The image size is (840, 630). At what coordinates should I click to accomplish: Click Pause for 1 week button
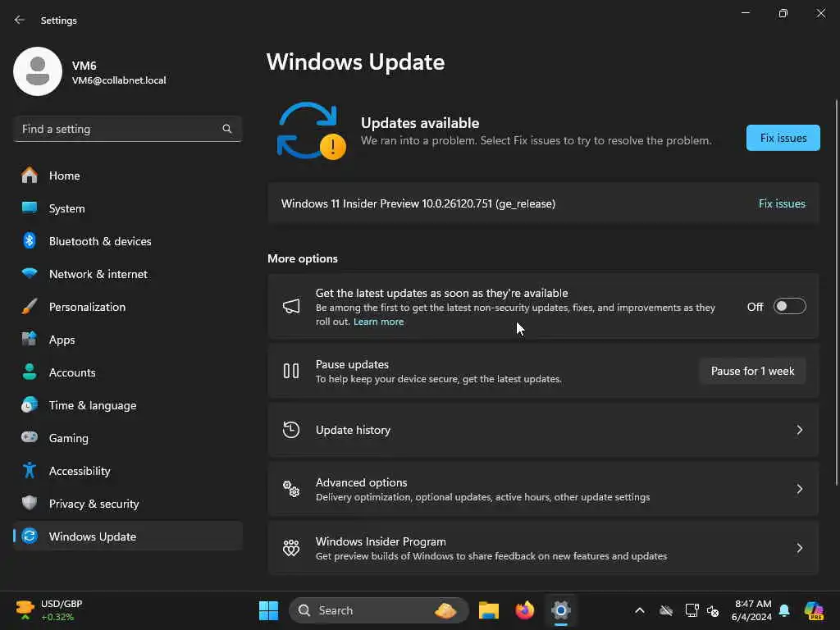click(752, 371)
